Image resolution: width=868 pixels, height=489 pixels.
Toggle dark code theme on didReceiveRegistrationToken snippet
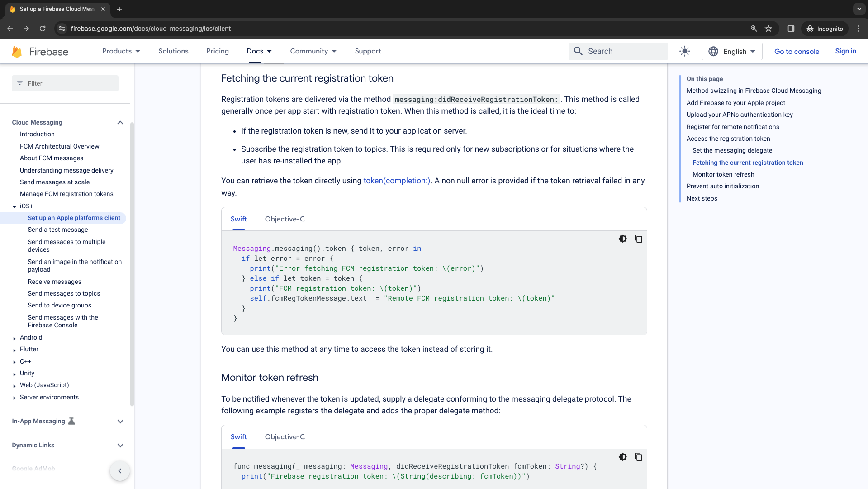(x=623, y=457)
